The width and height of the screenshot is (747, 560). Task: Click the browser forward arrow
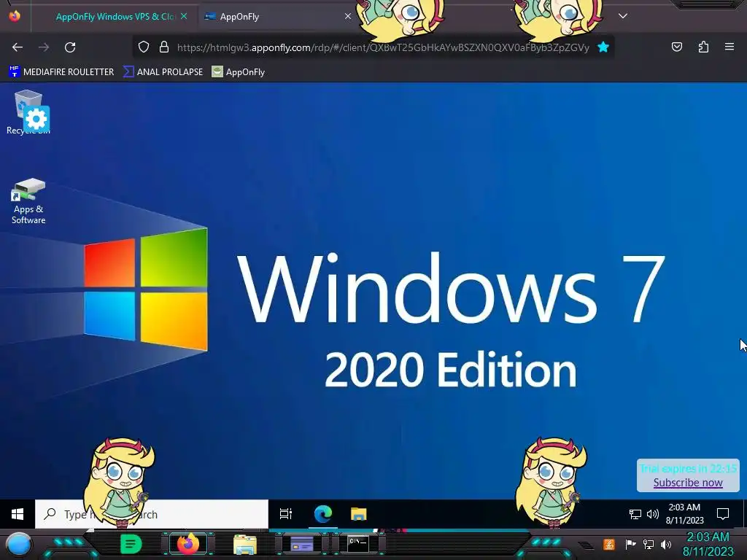44,47
